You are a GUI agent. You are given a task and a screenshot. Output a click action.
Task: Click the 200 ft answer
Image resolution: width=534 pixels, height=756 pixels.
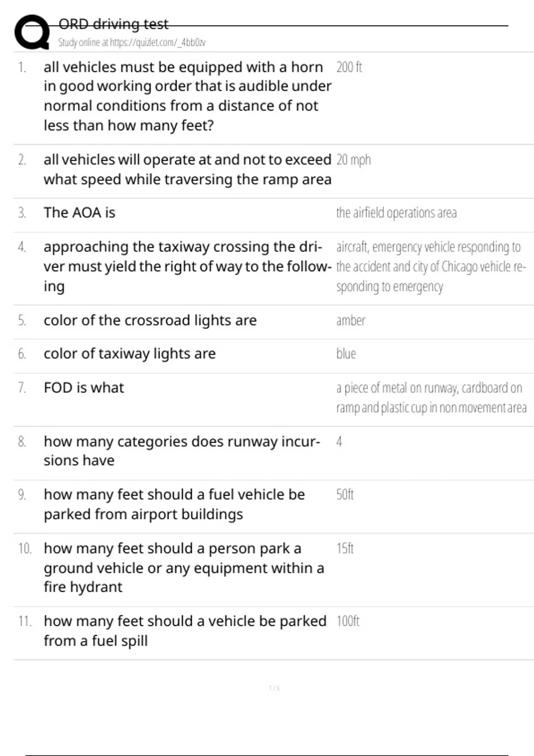[x=349, y=67]
